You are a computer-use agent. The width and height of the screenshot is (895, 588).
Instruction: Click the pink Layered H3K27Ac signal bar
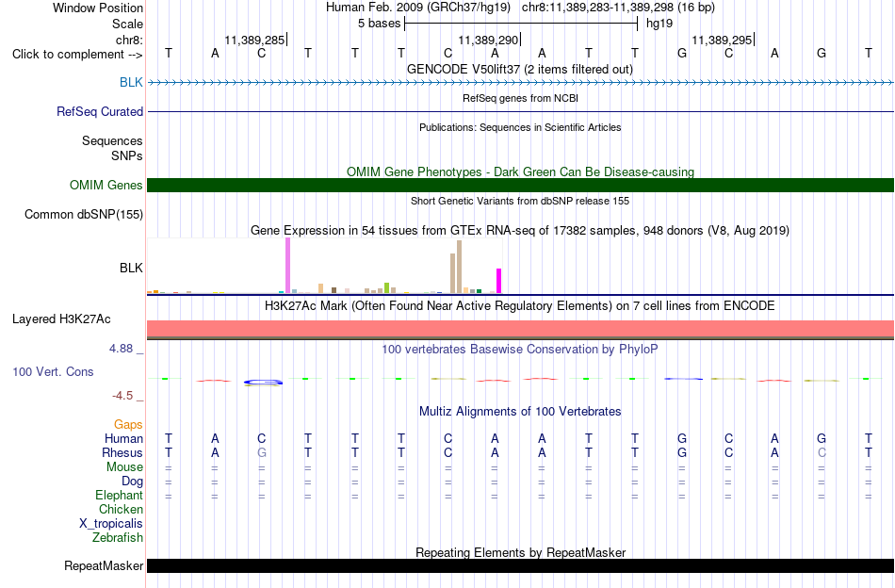pyautogui.click(x=520, y=329)
